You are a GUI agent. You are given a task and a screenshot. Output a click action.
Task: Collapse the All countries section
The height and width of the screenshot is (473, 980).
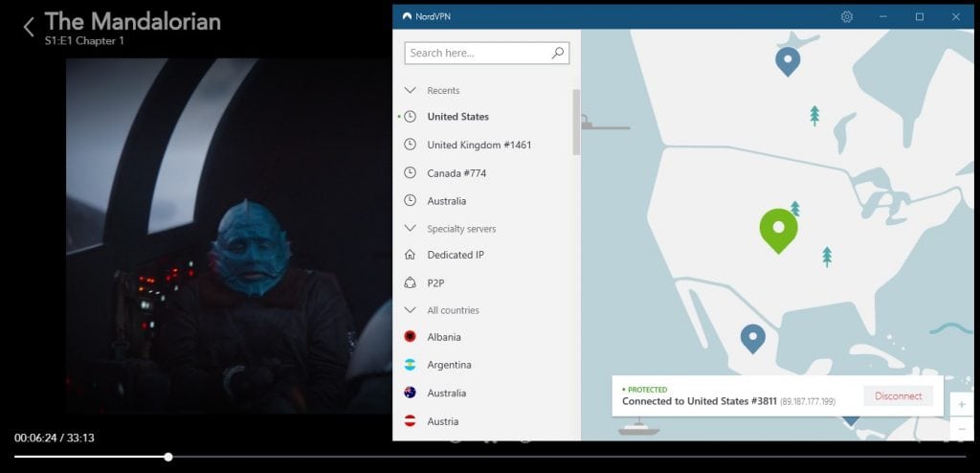410,309
